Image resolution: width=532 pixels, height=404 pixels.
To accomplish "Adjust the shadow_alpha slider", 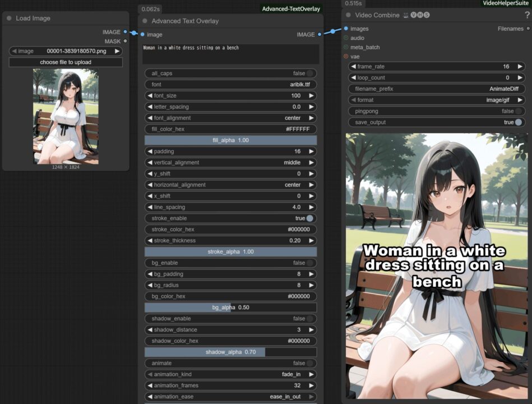I will point(231,352).
